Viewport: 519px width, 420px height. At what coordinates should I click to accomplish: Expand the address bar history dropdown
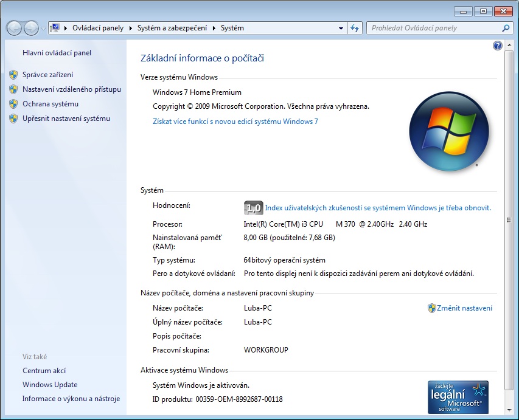(341, 28)
